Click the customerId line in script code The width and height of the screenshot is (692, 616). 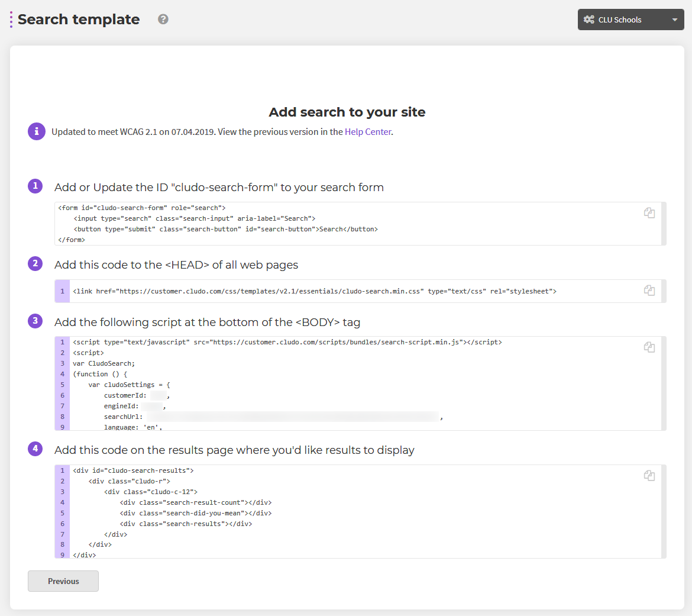tap(137, 395)
